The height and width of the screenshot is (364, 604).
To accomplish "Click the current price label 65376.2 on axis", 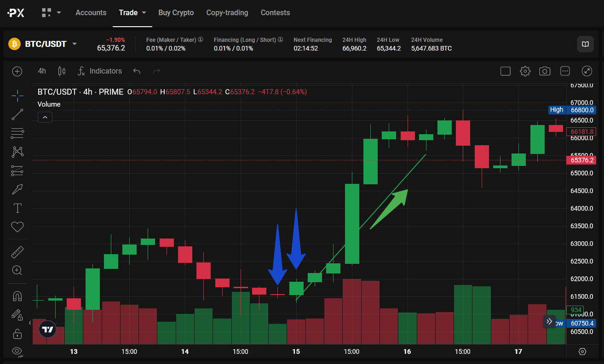I will 582,160.
